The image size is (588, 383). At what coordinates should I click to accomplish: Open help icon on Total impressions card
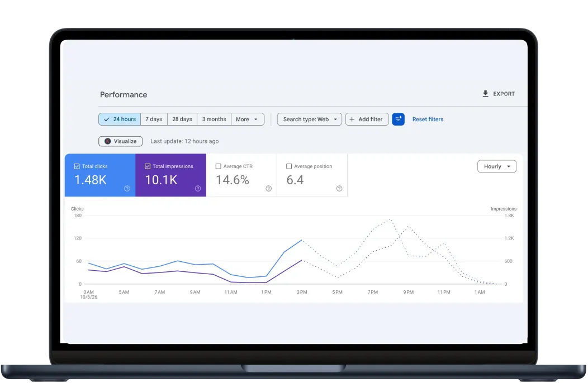pyautogui.click(x=198, y=189)
